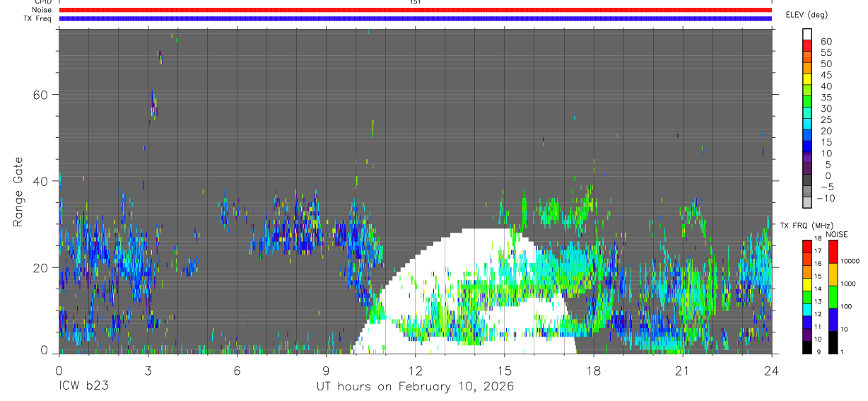Click the 'TX FRQ (MHz)' legend title
The width and height of the screenshot is (868, 401).
[805, 226]
